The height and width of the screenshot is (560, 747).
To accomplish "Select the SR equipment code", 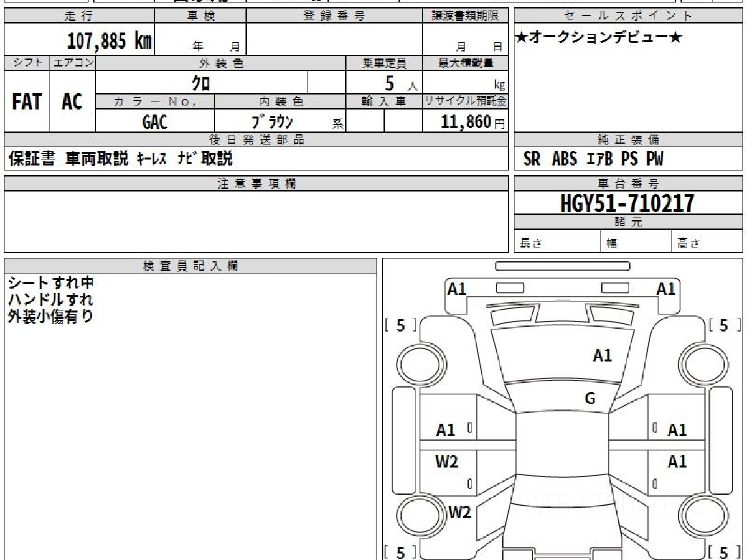I will [532, 159].
